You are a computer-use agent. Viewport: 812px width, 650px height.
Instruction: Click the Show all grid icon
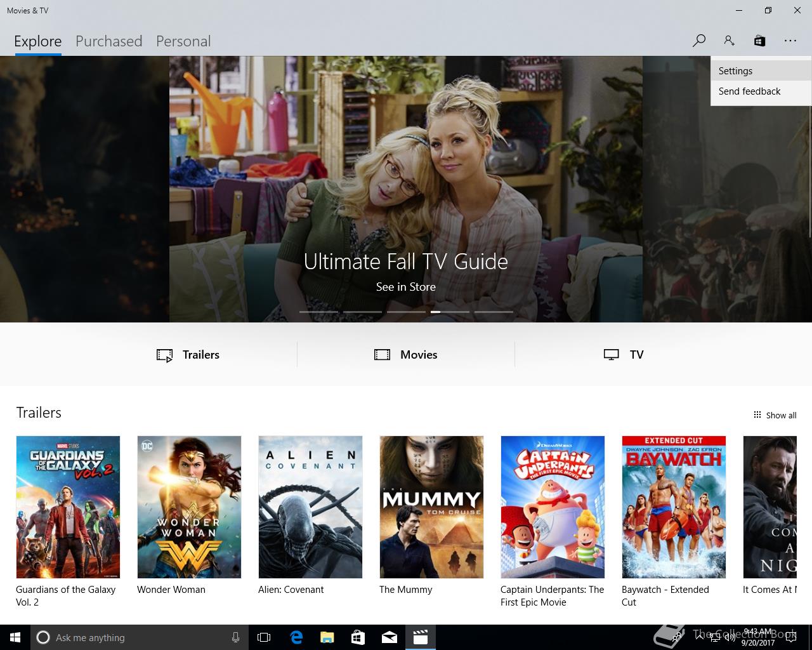click(x=757, y=415)
